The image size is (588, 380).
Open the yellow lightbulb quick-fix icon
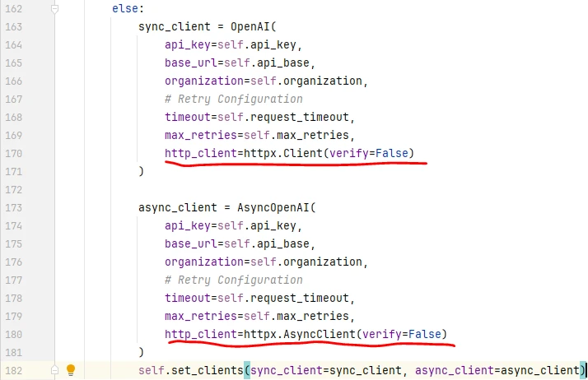pos(71,370)
